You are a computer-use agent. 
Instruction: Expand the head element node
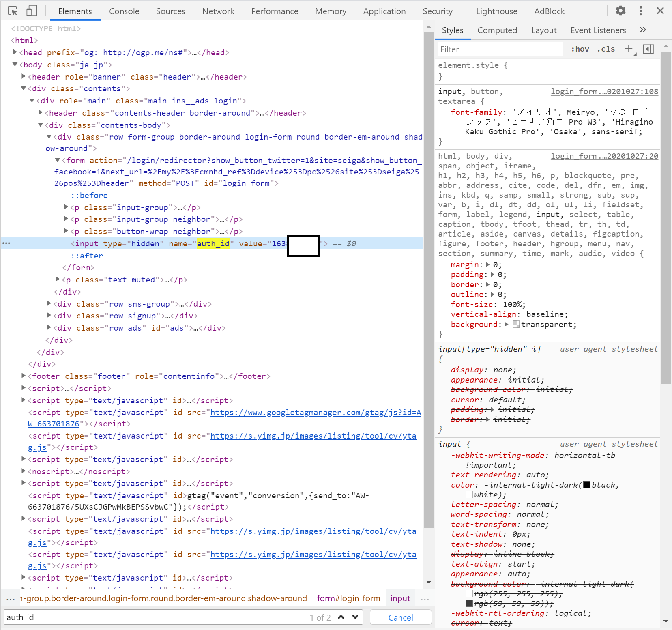pyautogui.click(x=15, y=52)
